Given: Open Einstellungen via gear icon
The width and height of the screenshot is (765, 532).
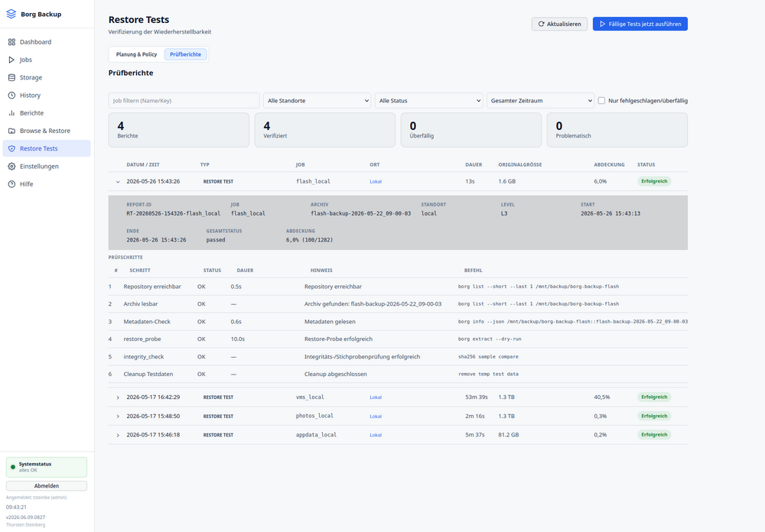Looking at the screenshot, I should click(11, 167).
